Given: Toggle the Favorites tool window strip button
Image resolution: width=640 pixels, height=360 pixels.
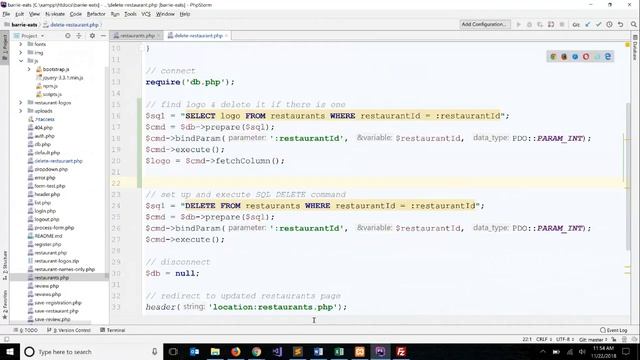Looking at the screenshot, I should pos(5,305).
